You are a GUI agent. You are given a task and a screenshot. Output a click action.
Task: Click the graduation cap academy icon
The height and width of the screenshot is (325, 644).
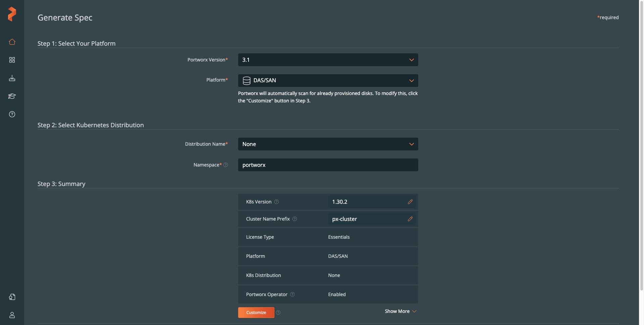[x=12, y=96]
